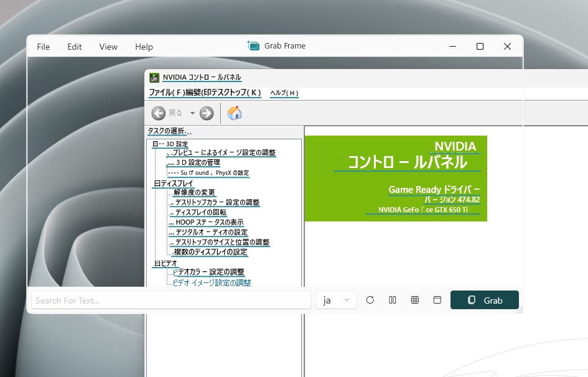Screen dimensions: 588x377
Task: Select ビデオカラー設定の調整 item
Action: pyautogui.click(x=208, y=272)
